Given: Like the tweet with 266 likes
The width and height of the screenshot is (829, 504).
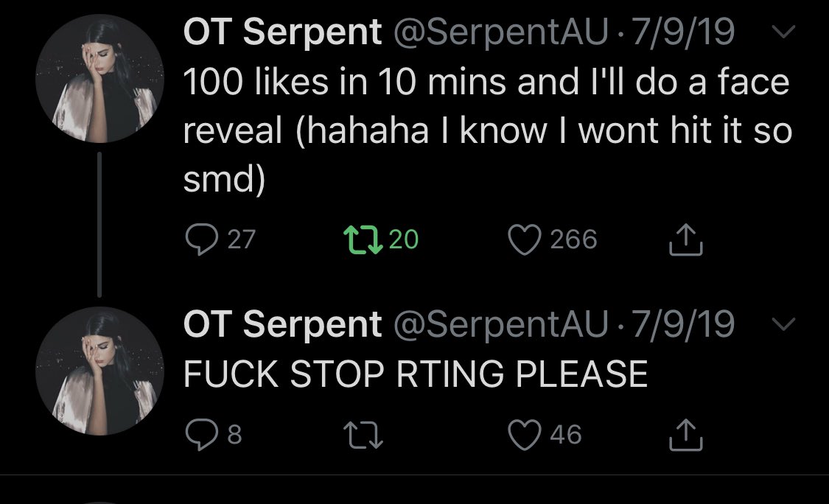Looking at the screenshot, I should [525, 240].
